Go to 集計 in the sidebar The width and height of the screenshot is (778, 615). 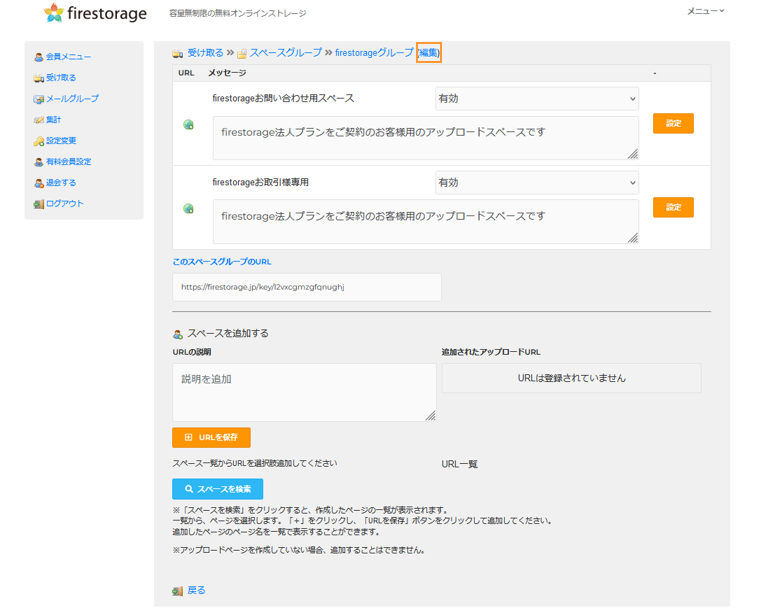click(x=54, y=120)
